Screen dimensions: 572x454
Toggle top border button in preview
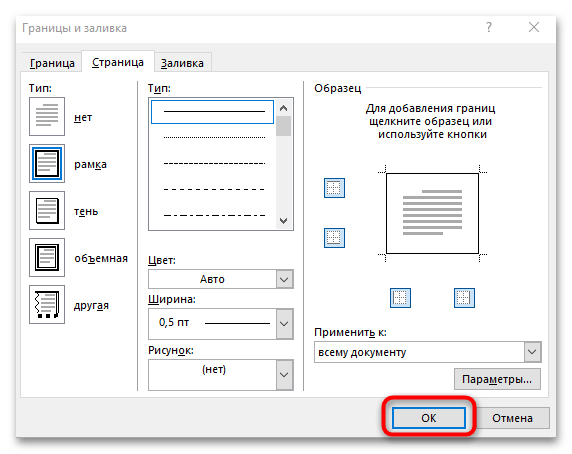click(334, 188)
